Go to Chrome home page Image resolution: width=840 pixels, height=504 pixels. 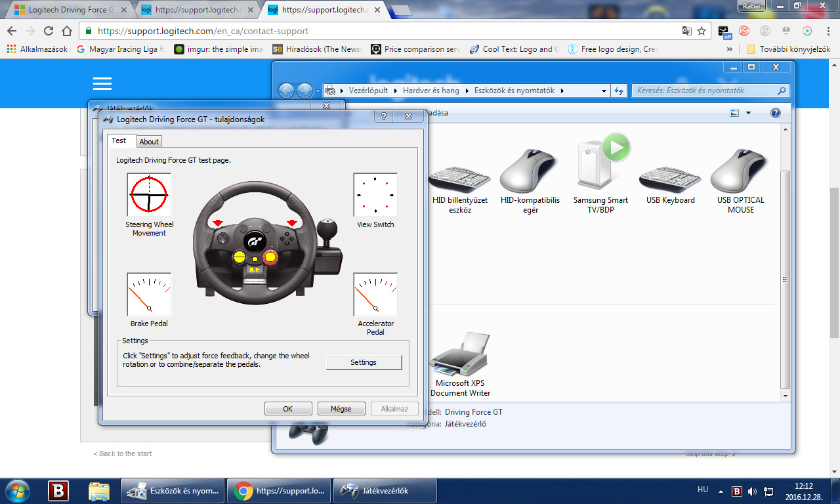point(67,31)
